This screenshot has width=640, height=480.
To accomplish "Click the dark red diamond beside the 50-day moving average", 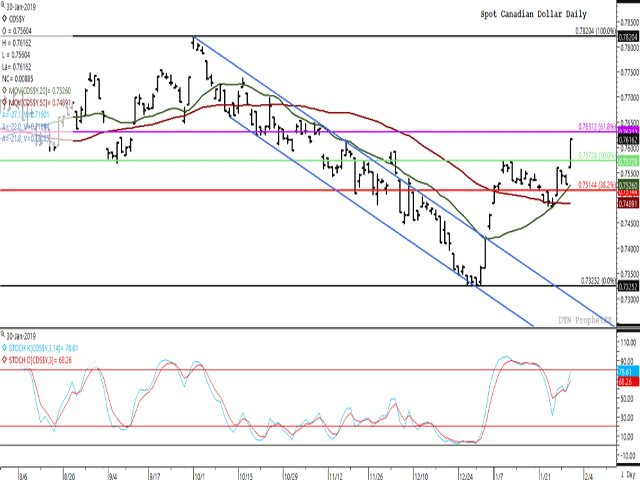I will click(4, 102).
